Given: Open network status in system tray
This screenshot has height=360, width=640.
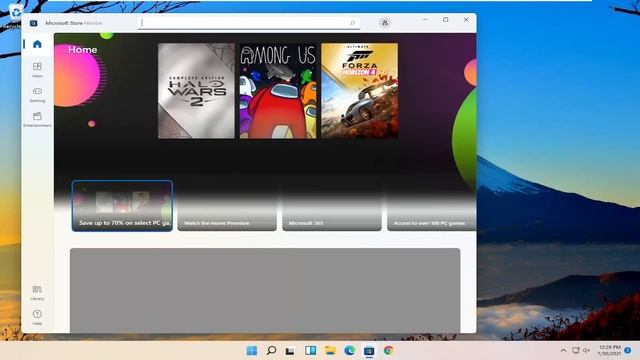Looking at the screenshot, I should pyautogui.click(x=576, y=350).
